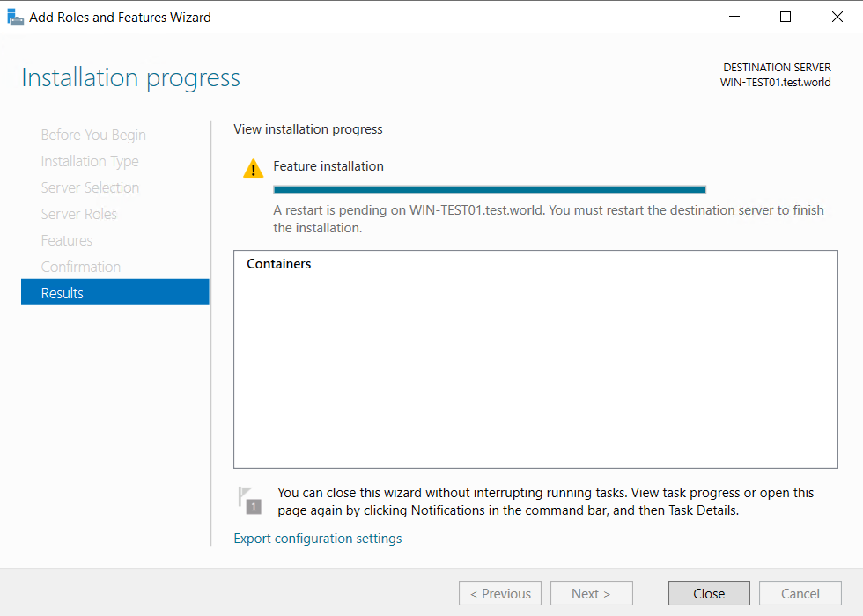Click the feature installation progress bar
Image resolution: width=863 pixels, height=616 pixels.
(x=490, y=189)
